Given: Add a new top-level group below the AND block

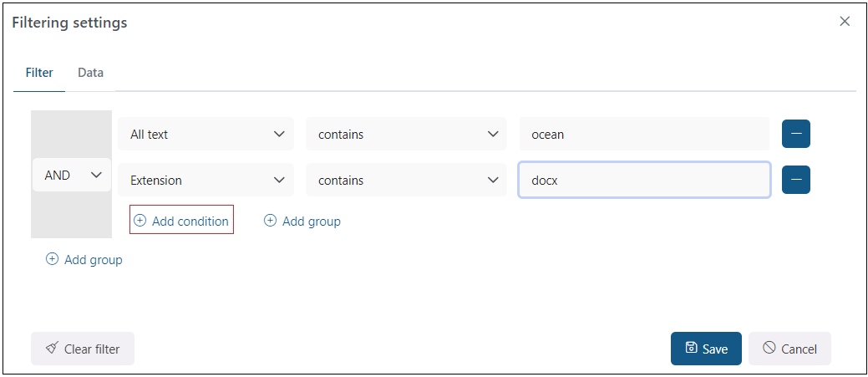Looking at the screenshot, I should point(84,259).
